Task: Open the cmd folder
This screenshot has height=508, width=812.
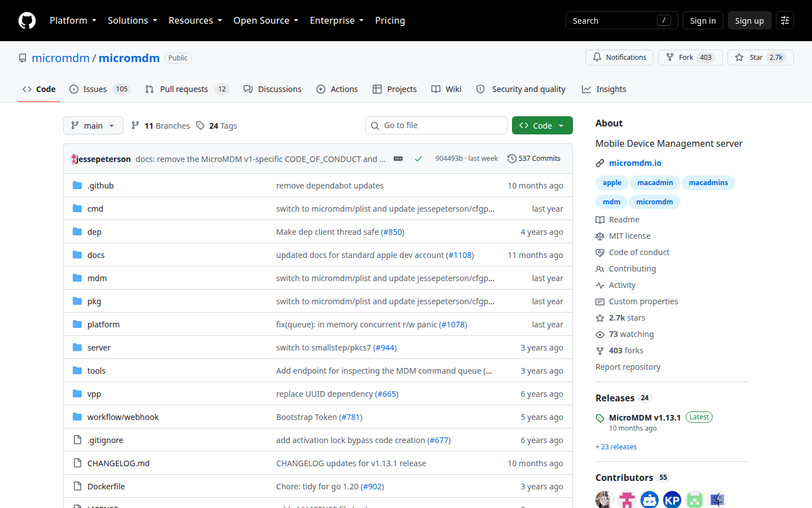Action: (x=95, y=209)
